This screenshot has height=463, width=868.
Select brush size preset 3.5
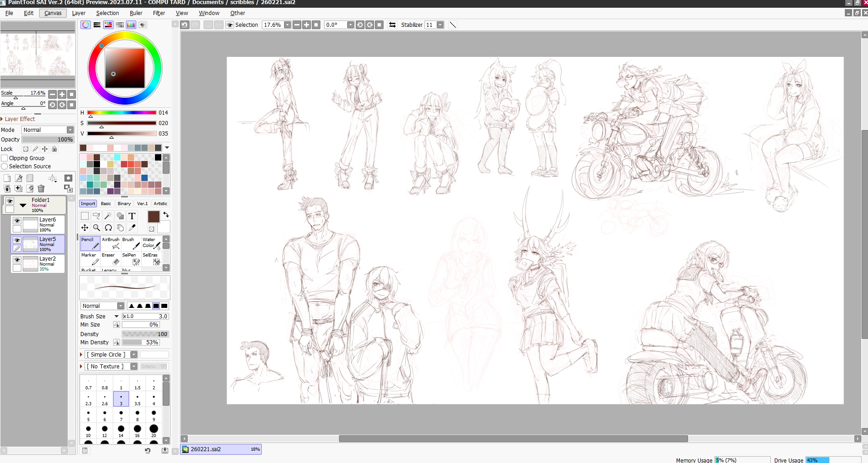(137, 399)
